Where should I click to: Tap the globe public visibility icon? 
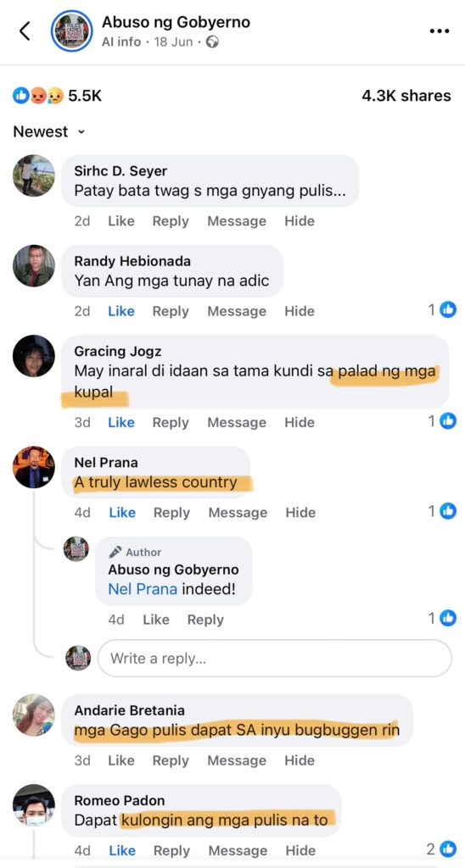(x=212, y=42)
